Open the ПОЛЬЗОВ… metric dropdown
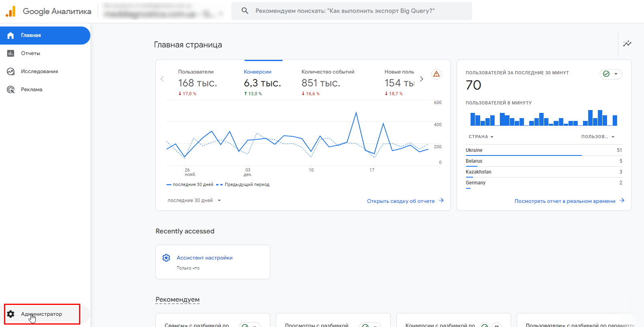The width and height of the screenshot is (644, 327). pos(598,137)
